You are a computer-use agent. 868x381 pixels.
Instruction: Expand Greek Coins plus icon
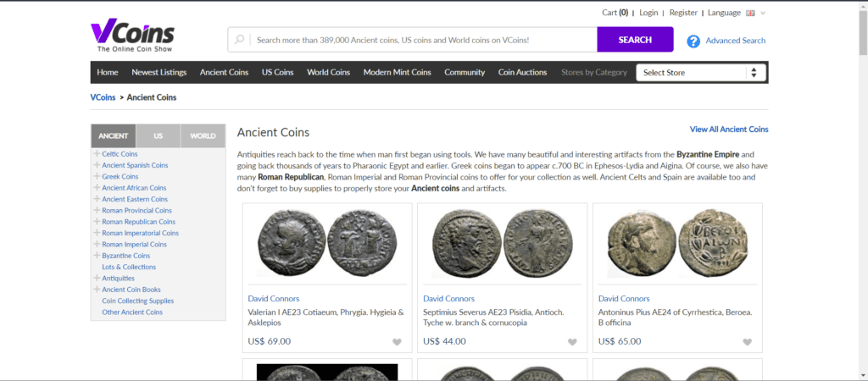[x=97, y=176]
